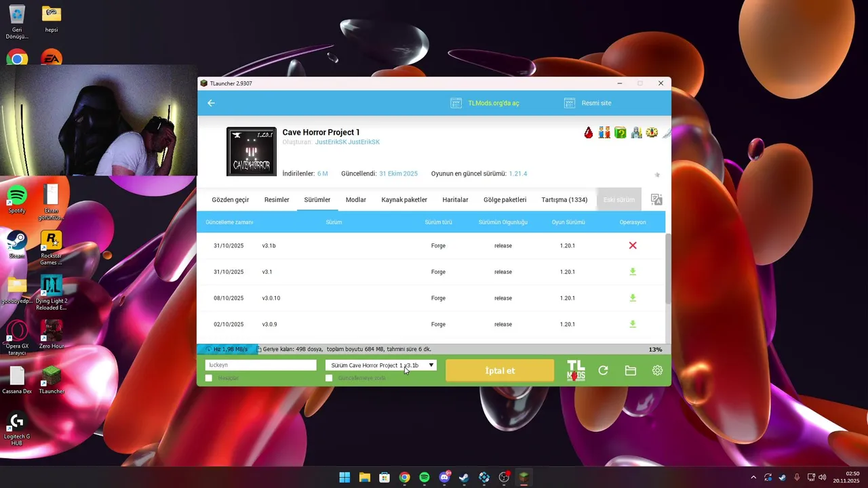The height and width of the screenshot is (488, 868).
Task: Click the Eski sürüm button
Action: pyautogui.click(x=619, y=200)
